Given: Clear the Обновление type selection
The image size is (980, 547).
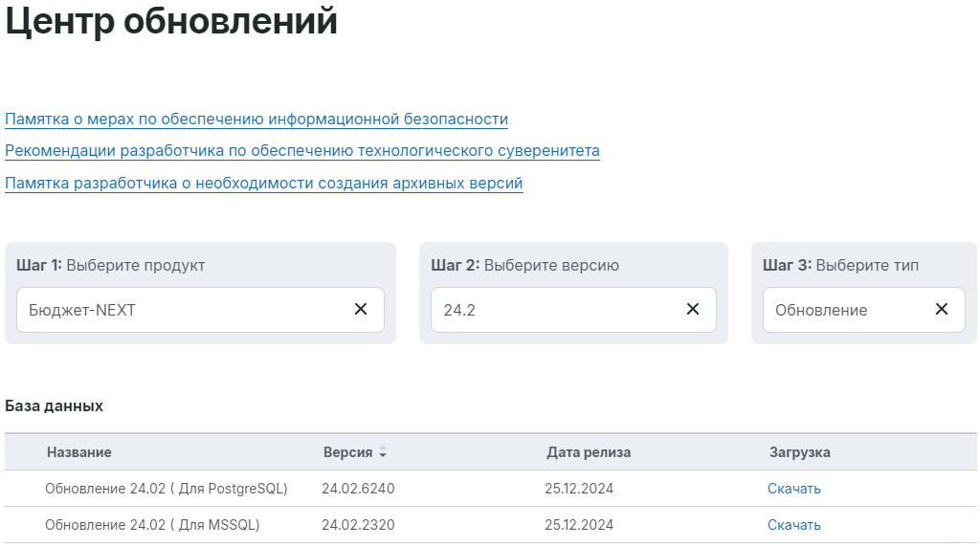Looking at the screenshot, I should click(942, 309).
